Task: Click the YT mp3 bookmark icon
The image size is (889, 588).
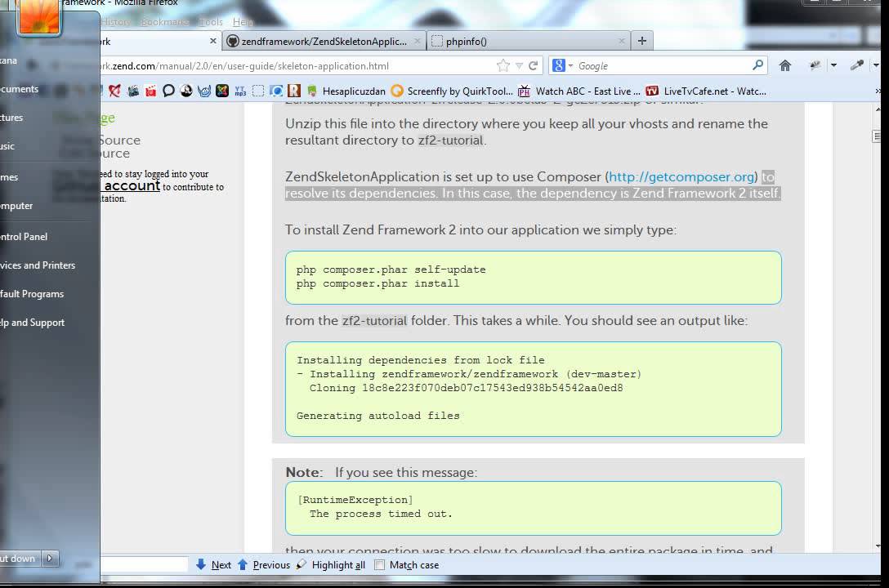Action: (x=240, y=91)
